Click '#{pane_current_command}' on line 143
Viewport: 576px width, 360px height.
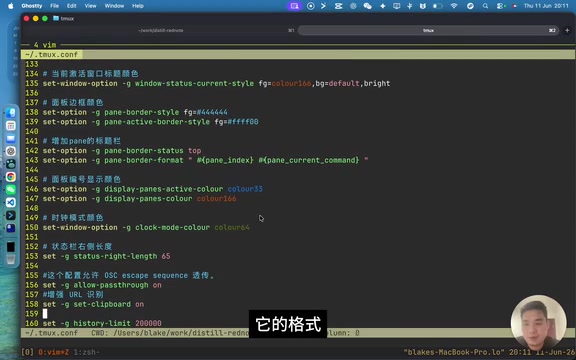[x=309, y=160]
